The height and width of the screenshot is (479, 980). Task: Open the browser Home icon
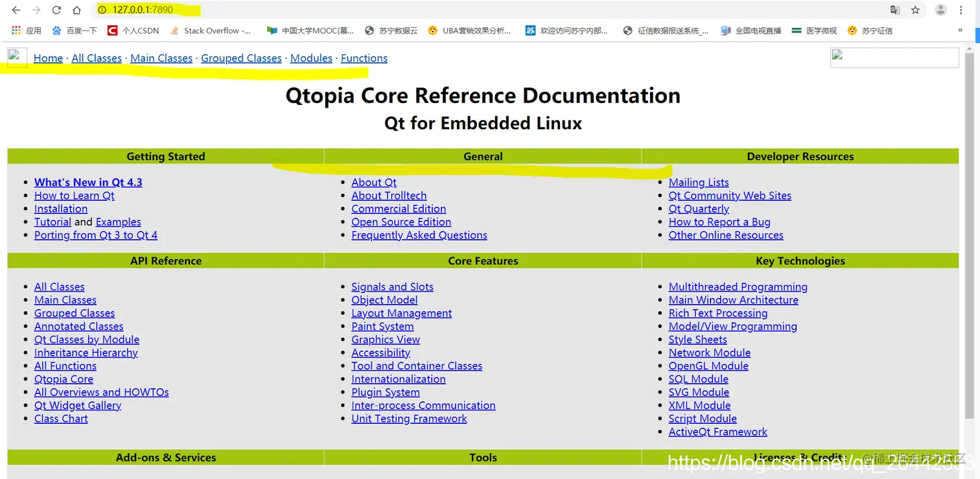(76, 10)
